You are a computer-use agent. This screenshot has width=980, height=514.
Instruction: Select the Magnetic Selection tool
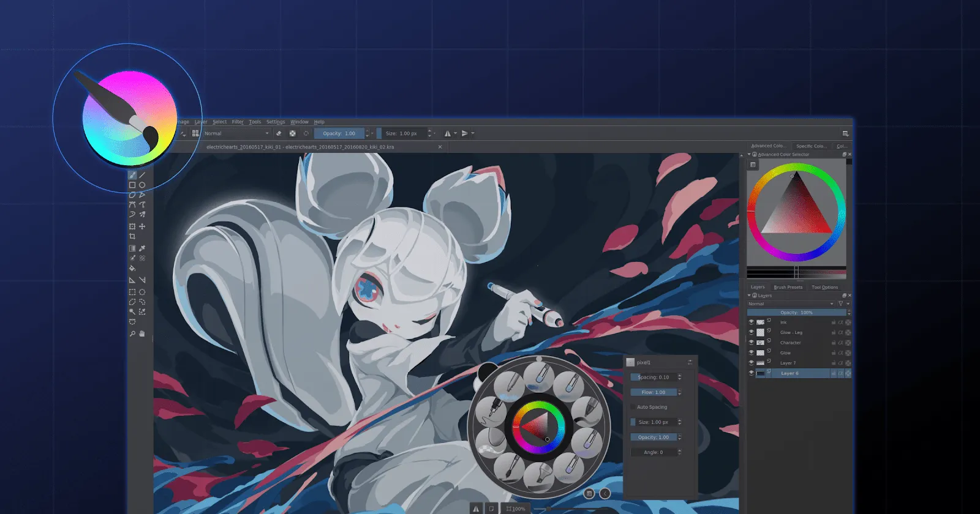pyautogui.click(x=132, y=321)
